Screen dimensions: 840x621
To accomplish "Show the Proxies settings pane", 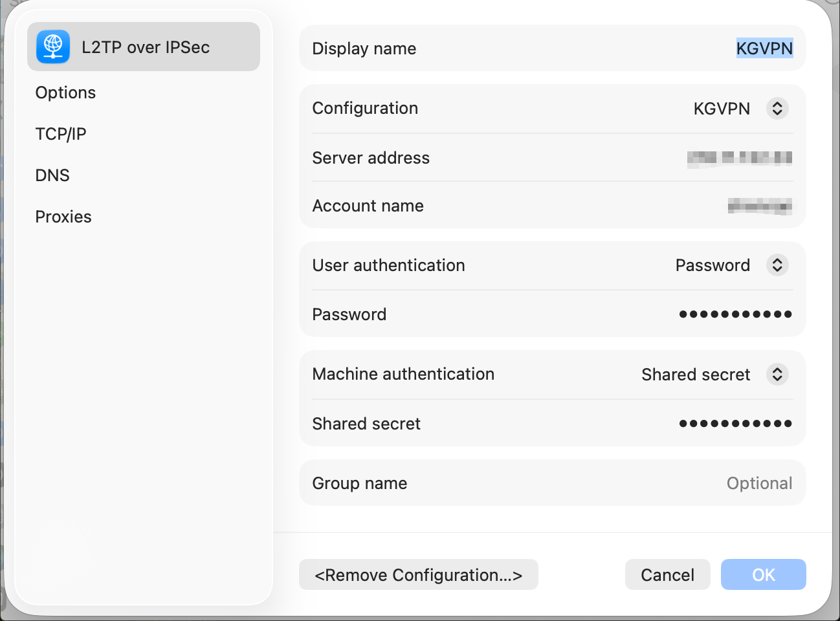I will [x=63, y=217].
